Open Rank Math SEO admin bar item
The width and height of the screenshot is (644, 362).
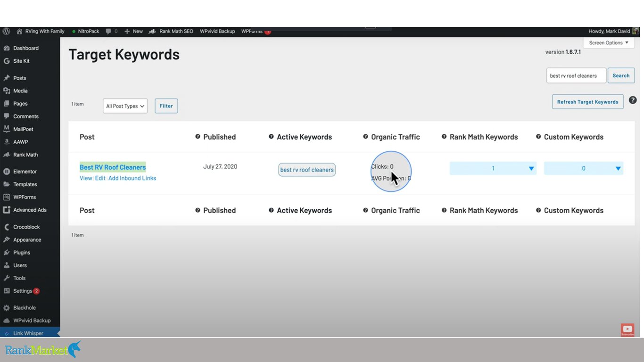point(171,32)
